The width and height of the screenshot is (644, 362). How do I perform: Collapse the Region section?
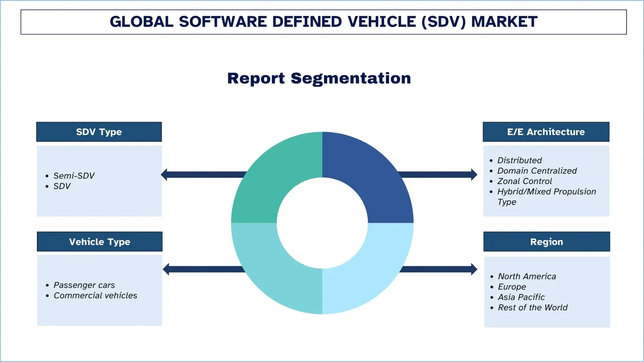click(x=546, y=242)
